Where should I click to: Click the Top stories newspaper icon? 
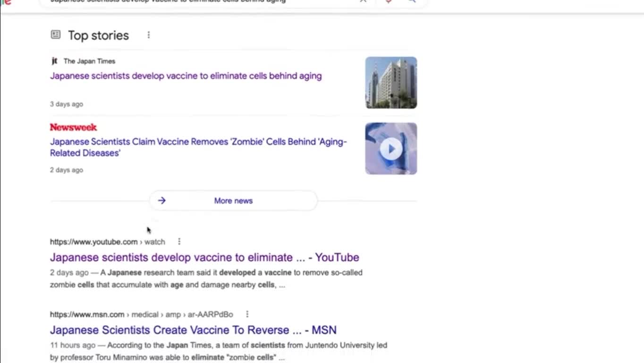tap(56, 35)
